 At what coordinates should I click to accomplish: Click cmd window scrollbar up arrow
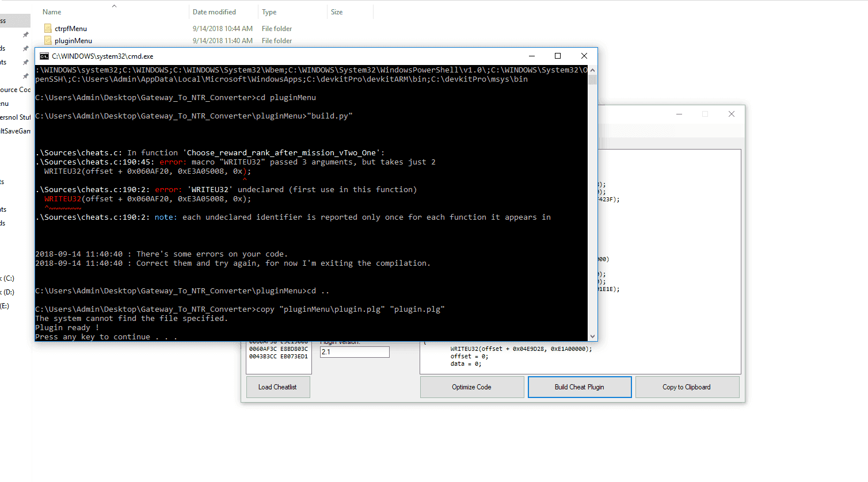[x=592, y=70]
